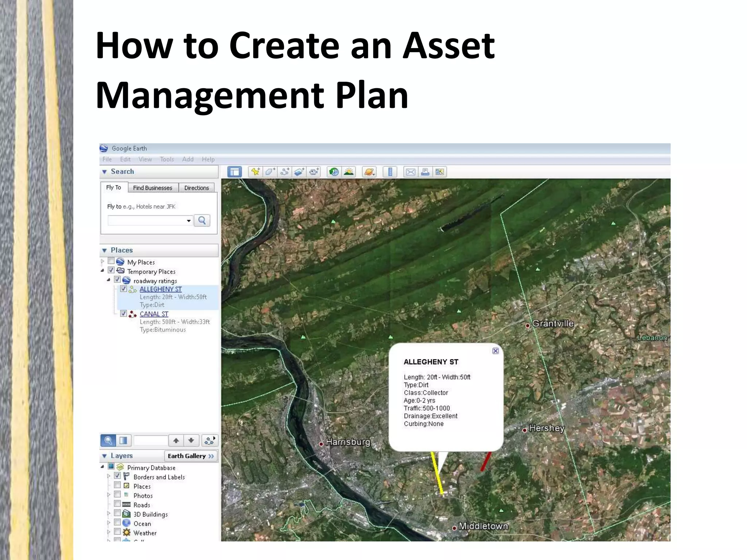Collapse the Search panel triangle
The image size is (747, 560).
tap(104, 172)
